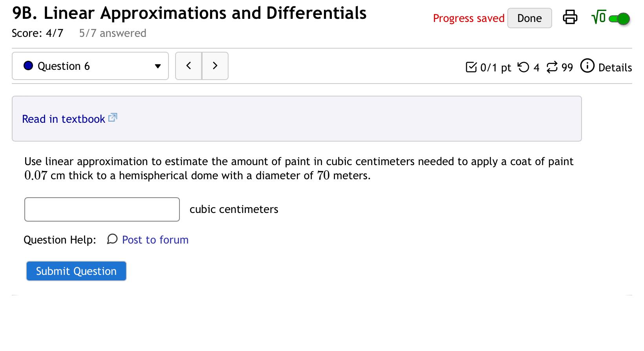
Task: Click the green √0 math symbol icon
Action: pos(598,17)
